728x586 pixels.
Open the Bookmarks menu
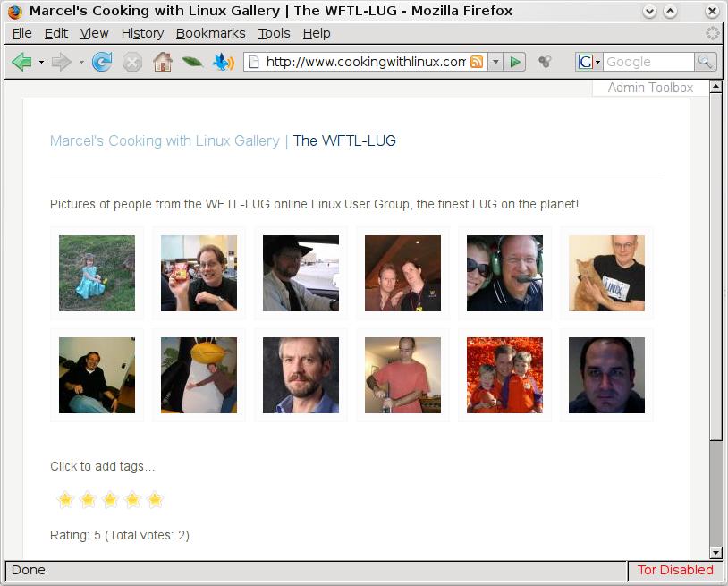click(x=211, y=33)
